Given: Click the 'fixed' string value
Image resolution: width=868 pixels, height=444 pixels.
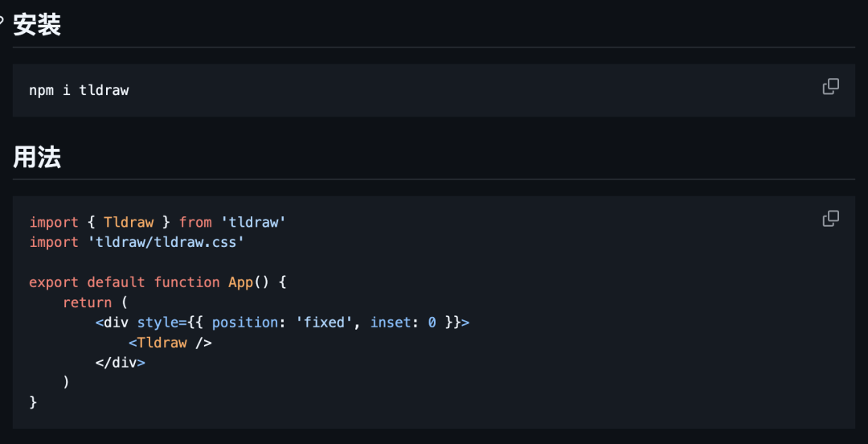Looking at the screenshot, I should tap(328, 322).
